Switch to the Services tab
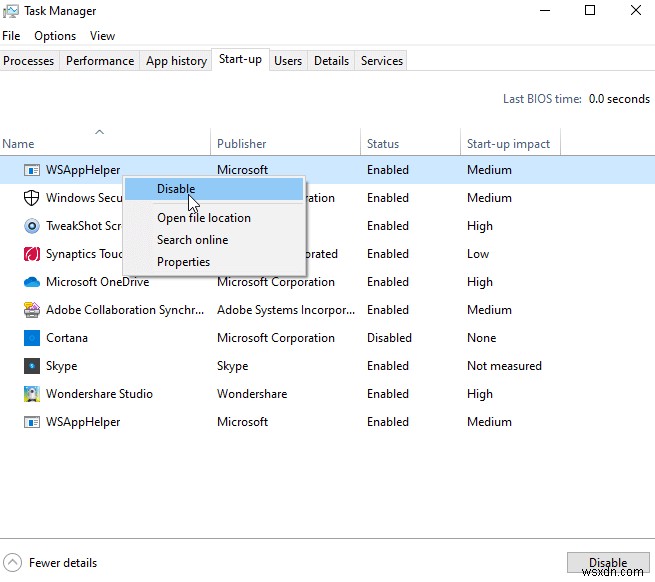 point(382,61)
